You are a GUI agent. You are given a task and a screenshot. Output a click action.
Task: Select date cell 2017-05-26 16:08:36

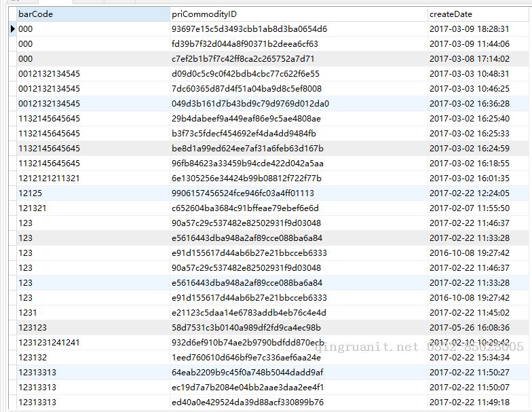(469, 328)
